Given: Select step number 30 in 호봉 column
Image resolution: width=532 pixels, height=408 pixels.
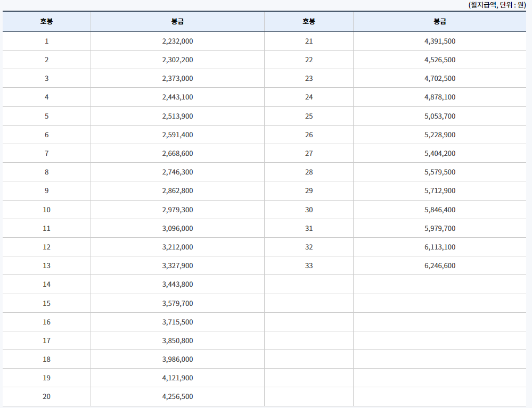Looking at the screenshot, I should (x=309, y=210).
